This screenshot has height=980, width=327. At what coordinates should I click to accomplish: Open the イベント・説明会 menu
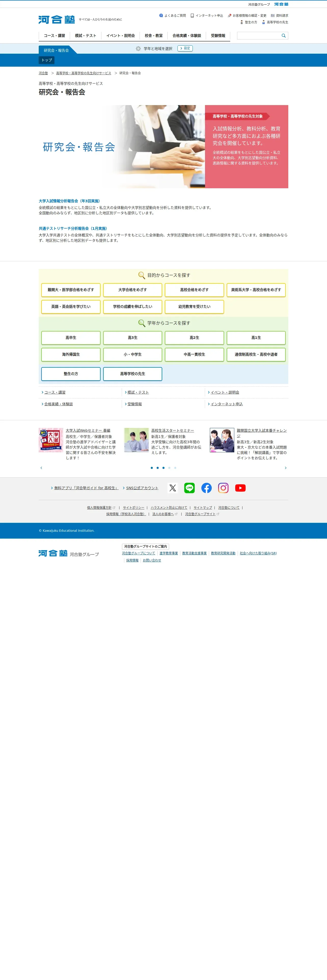tap(121, 36)
